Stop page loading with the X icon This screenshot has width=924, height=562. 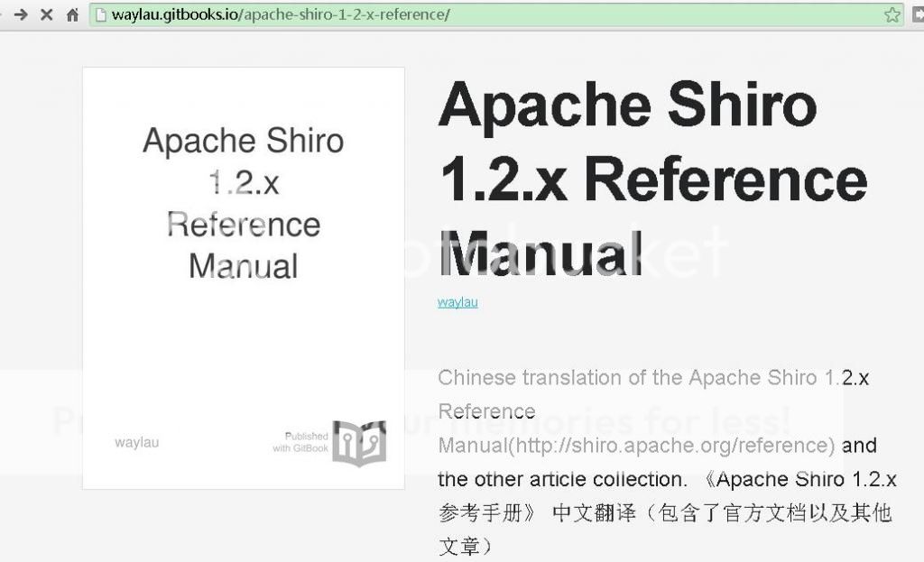[46, 14]
